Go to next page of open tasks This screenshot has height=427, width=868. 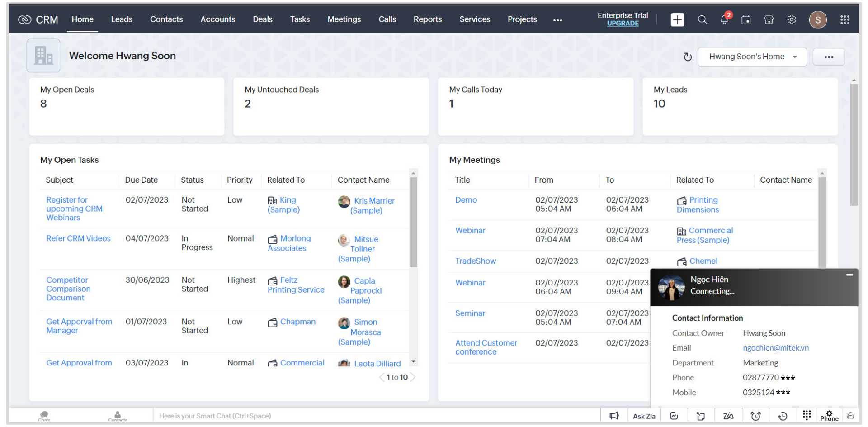[x=413, y=377]
